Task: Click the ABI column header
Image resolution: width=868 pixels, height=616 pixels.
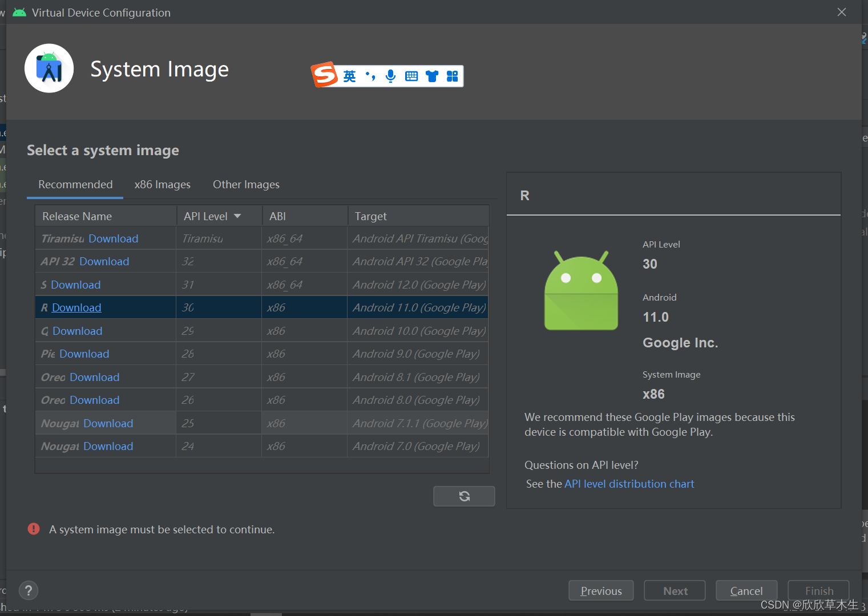Action: [x=305, y=216]
